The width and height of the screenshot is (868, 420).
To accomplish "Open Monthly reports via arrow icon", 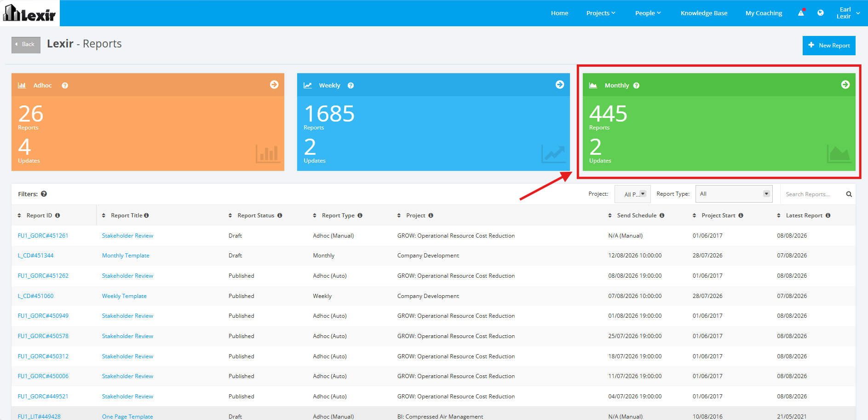I will coord(845,85).
